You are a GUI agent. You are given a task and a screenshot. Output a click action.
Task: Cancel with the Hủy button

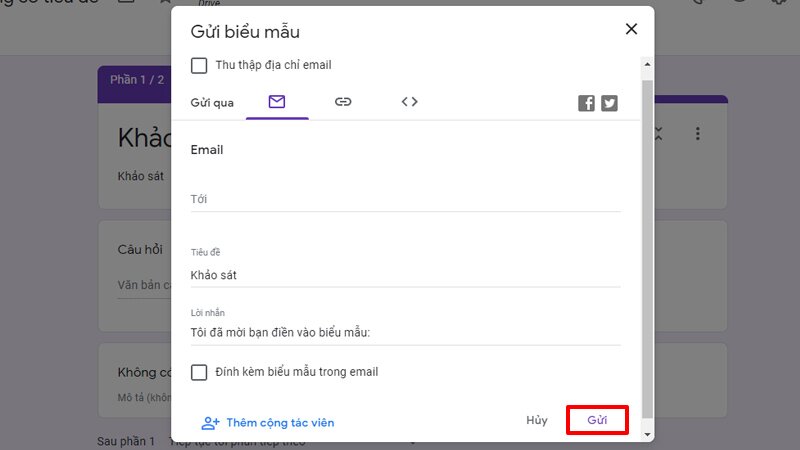pos(537,420)
